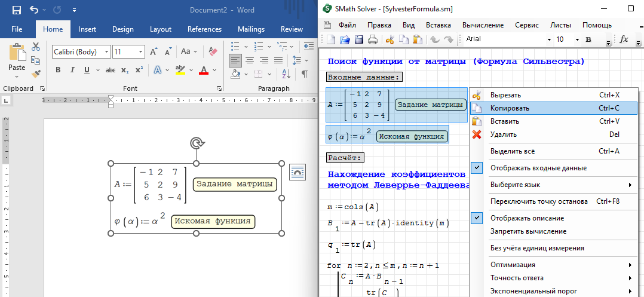Screen dimensions: 644x297
Task: Open the Insert tab in Word
Action: point(87,29)
